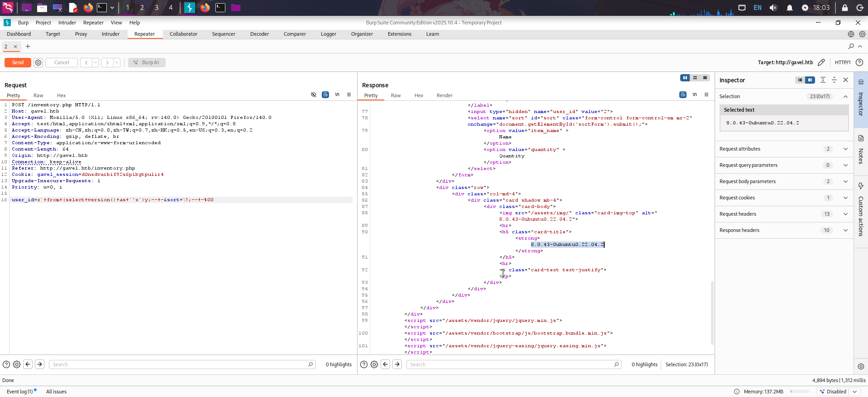This screenshot has width=868, height=397.
Task: Expand Request body parameters section
Action: [x=845, y=181]
